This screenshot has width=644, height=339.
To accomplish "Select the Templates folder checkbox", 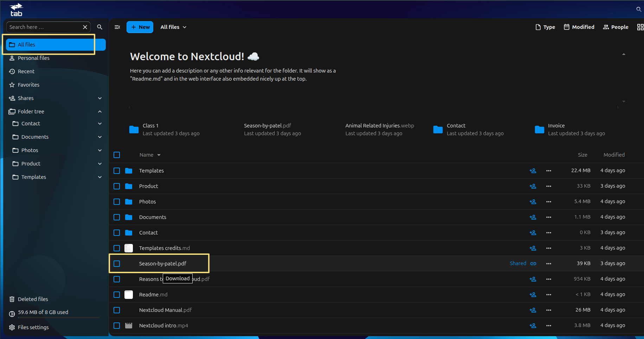I will tap(117, 171).
